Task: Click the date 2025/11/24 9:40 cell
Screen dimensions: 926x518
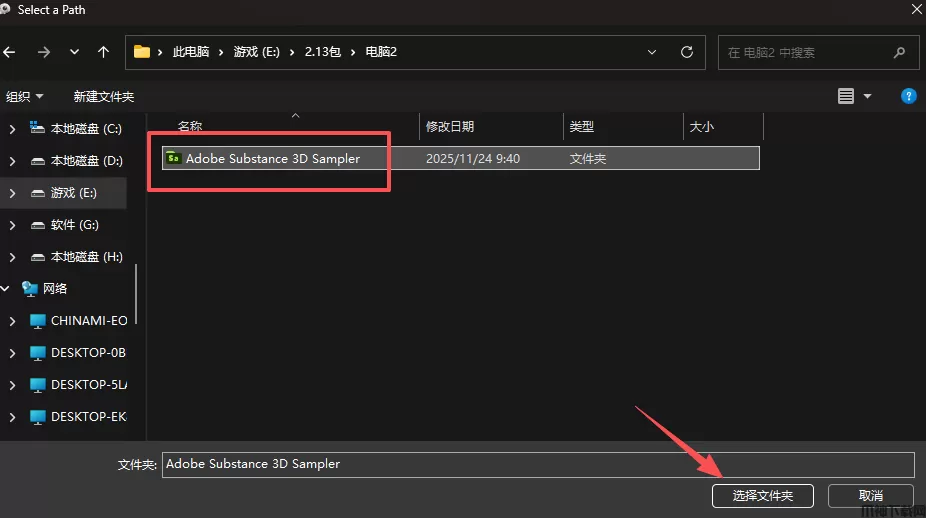Action: 473,158
